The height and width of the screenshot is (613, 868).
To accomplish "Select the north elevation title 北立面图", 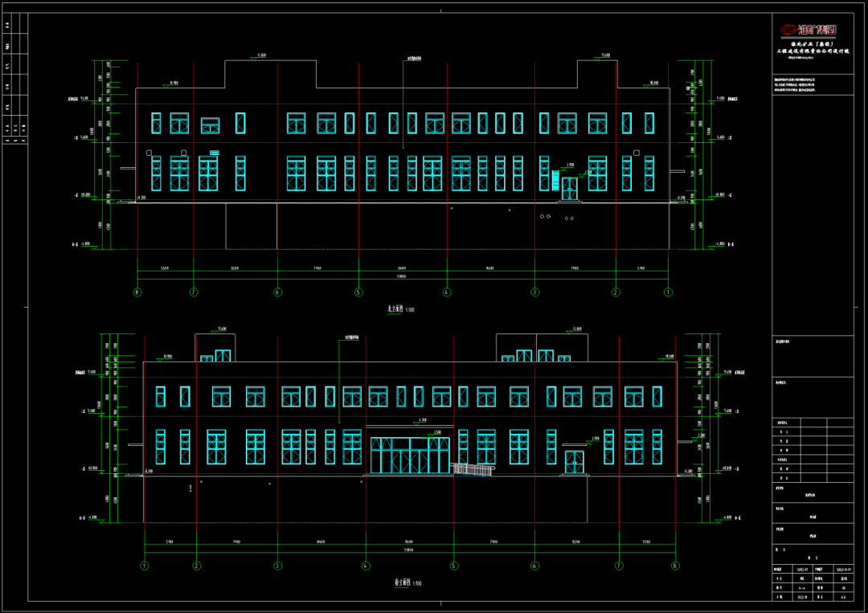I will tap(395, 309).
